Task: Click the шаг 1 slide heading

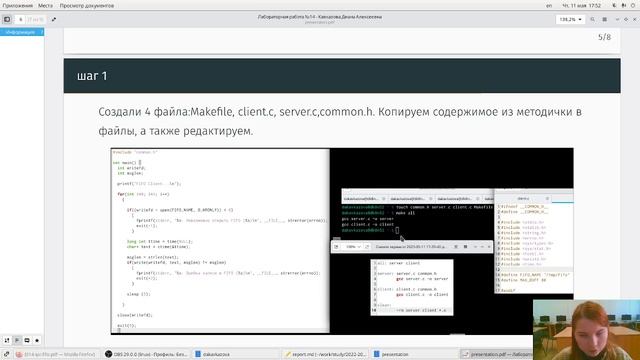Action: click(92, 76)
